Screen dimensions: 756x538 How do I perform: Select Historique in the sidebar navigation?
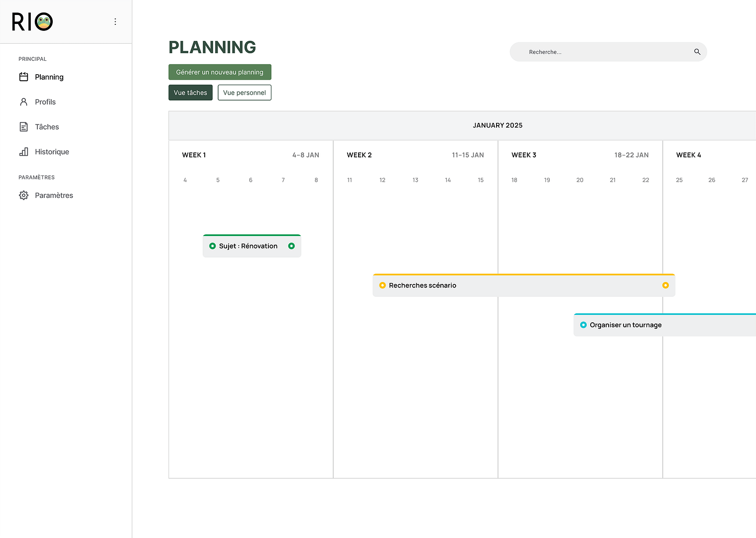coord(52,151)
